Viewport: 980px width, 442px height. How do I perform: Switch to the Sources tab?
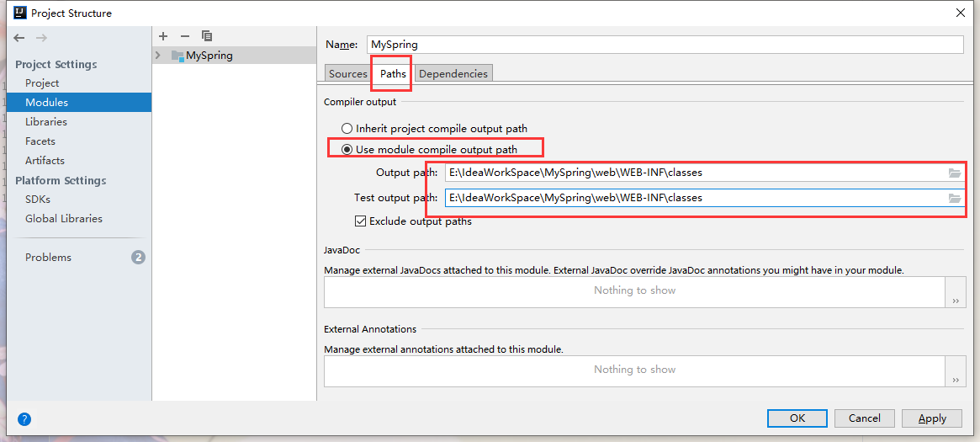pos(347,74)
